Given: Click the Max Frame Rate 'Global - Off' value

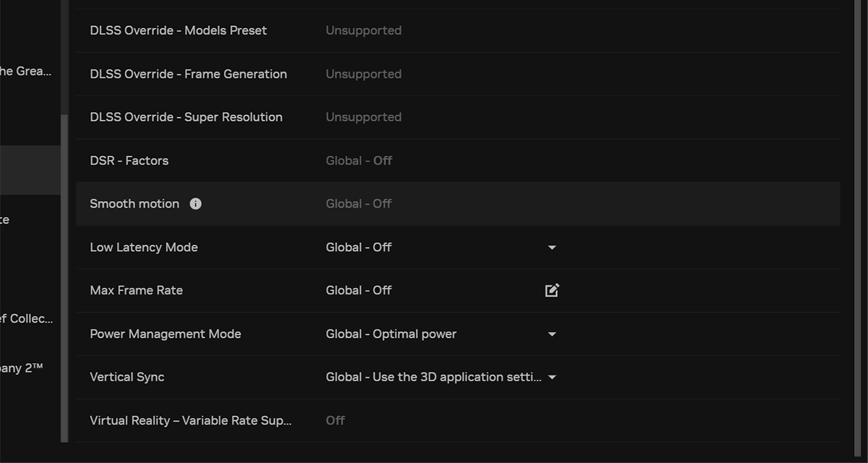Looking at the screenshot, I should click(x=359, y=291).
